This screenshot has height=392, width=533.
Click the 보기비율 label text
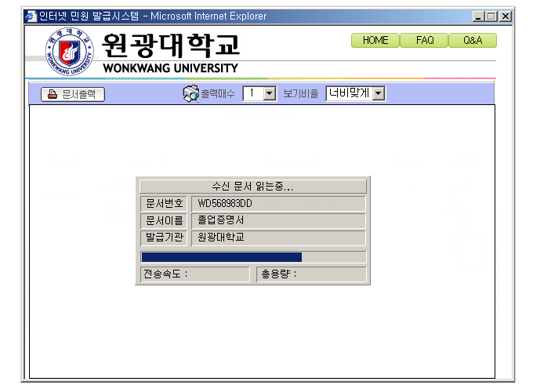[301, 93]
